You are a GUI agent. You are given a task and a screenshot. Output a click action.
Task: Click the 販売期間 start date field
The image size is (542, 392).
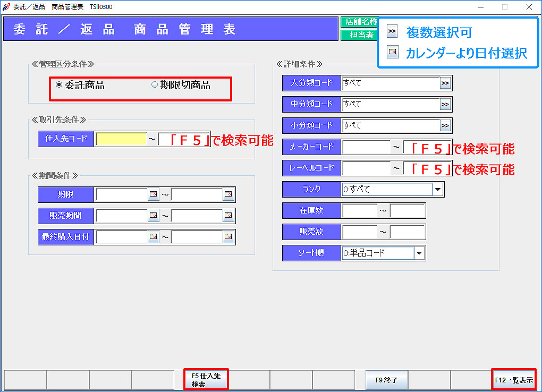click(x=122, y=215)
